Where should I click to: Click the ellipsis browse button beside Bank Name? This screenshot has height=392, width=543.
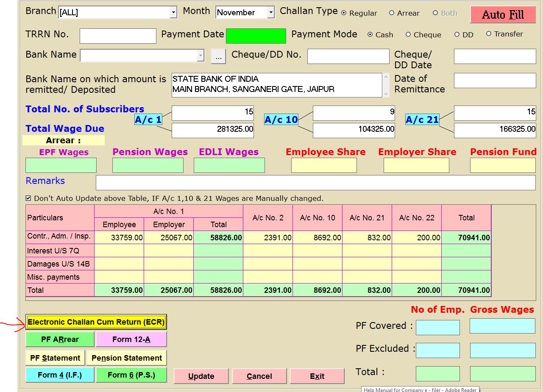click(218, 56)
